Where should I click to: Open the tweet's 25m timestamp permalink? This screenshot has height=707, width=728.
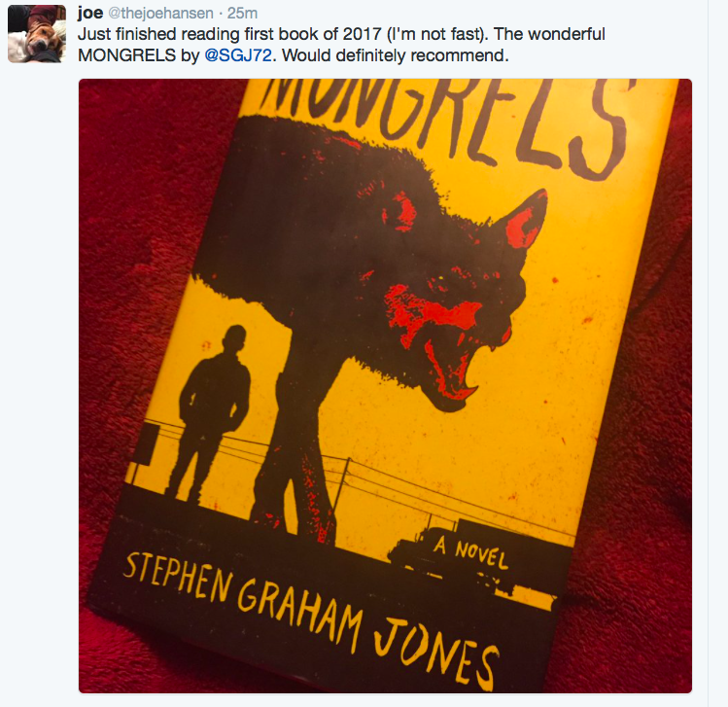[x=242, y=14]
